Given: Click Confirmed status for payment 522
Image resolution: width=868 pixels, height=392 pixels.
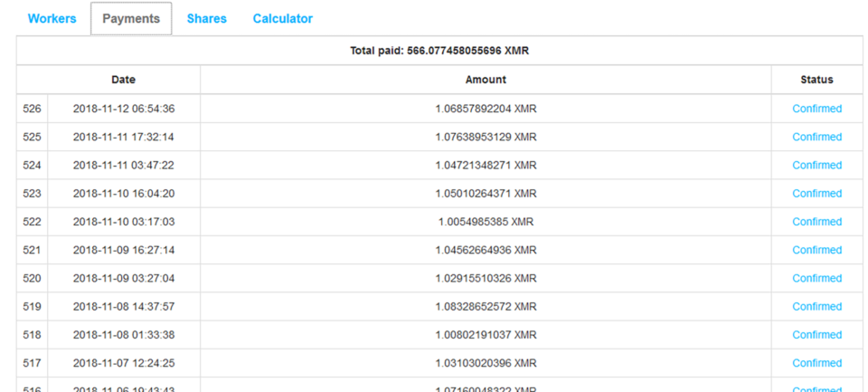Looking at the screenshot, I should [x=816, y=222].
